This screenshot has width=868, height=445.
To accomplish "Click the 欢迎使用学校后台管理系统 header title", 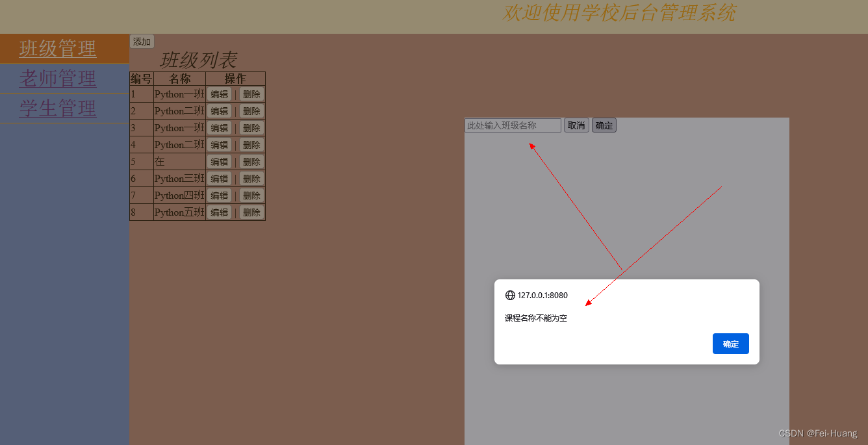I will coord(619,13).
